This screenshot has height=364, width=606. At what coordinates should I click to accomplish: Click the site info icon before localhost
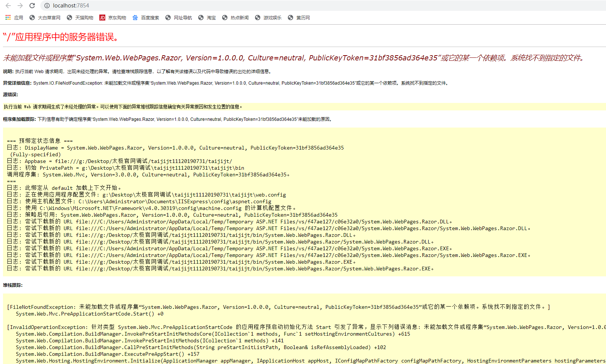pos(47,6)
